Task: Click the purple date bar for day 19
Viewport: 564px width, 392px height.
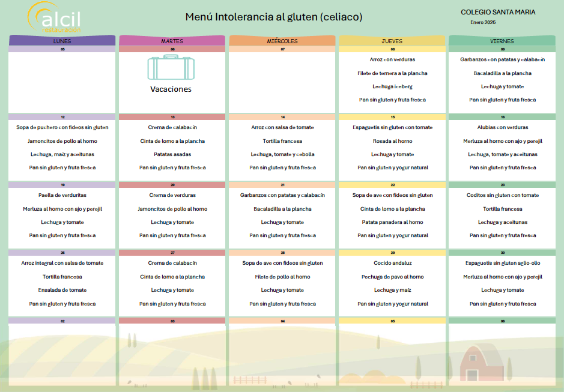Action: pos(62,185)
